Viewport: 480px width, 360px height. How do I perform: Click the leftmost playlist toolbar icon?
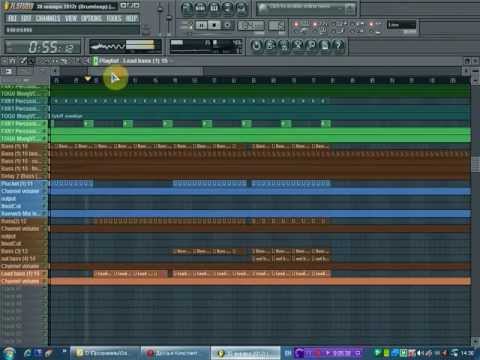tap(5, 61)
